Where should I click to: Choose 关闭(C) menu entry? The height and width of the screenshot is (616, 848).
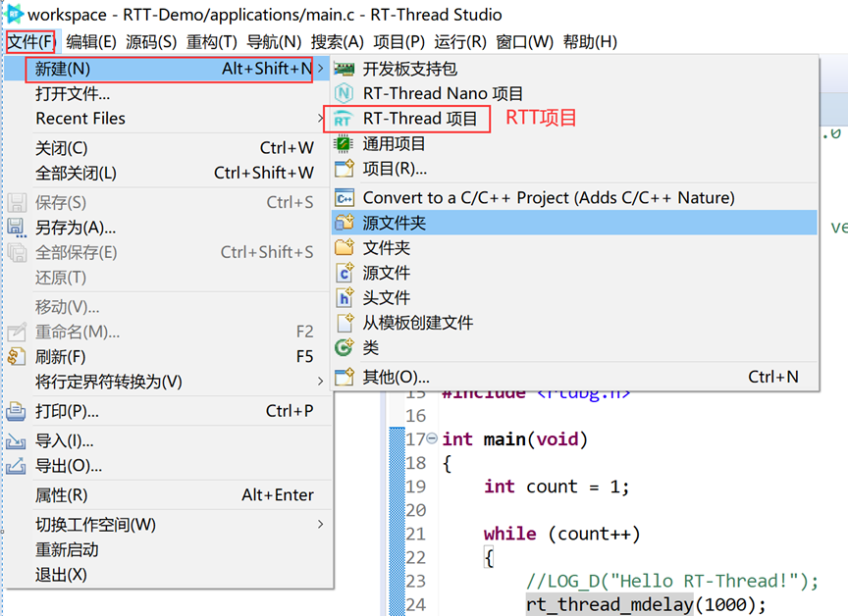[x=168, y=147]
